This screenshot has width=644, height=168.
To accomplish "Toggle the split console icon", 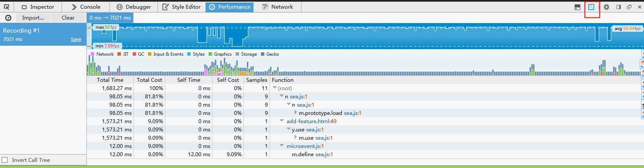I will tap(577, 7).
